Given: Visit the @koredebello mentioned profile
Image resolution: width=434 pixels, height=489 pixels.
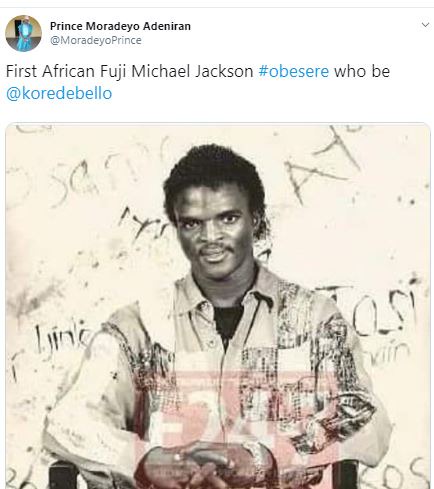Looking at the screenshot, I should click(x=59, y=93).
